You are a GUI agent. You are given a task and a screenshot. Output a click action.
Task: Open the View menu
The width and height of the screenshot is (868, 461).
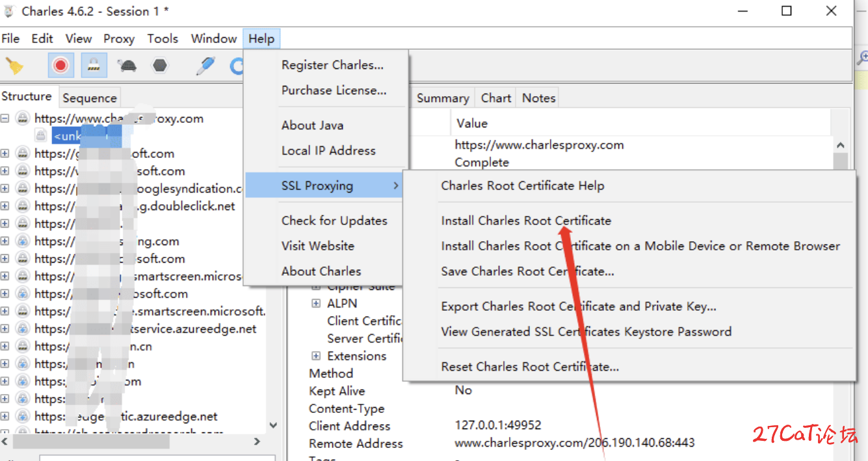click(78, 39)
